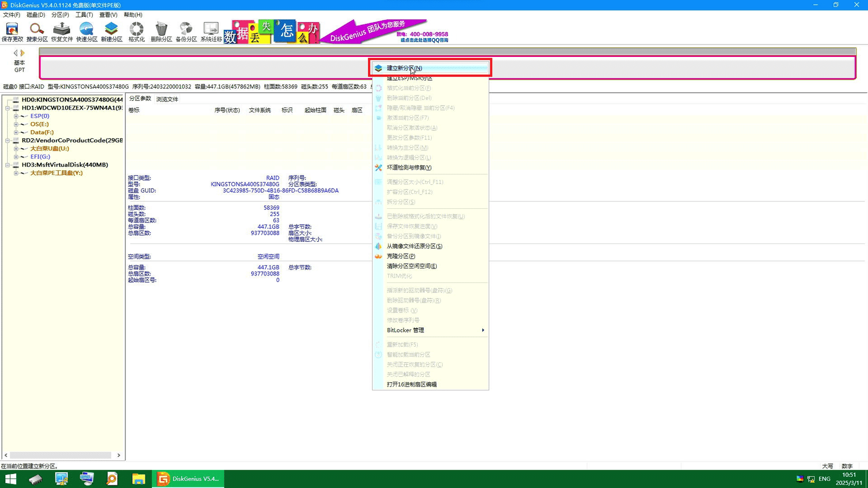
Task: Select 从镜像文件还原分区(S) in context menu
Action: [431, 246]
